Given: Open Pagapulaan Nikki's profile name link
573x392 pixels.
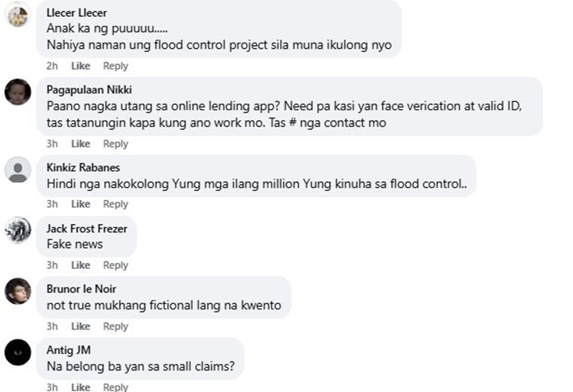Looking at the screenshot, I should pos(89,89).
